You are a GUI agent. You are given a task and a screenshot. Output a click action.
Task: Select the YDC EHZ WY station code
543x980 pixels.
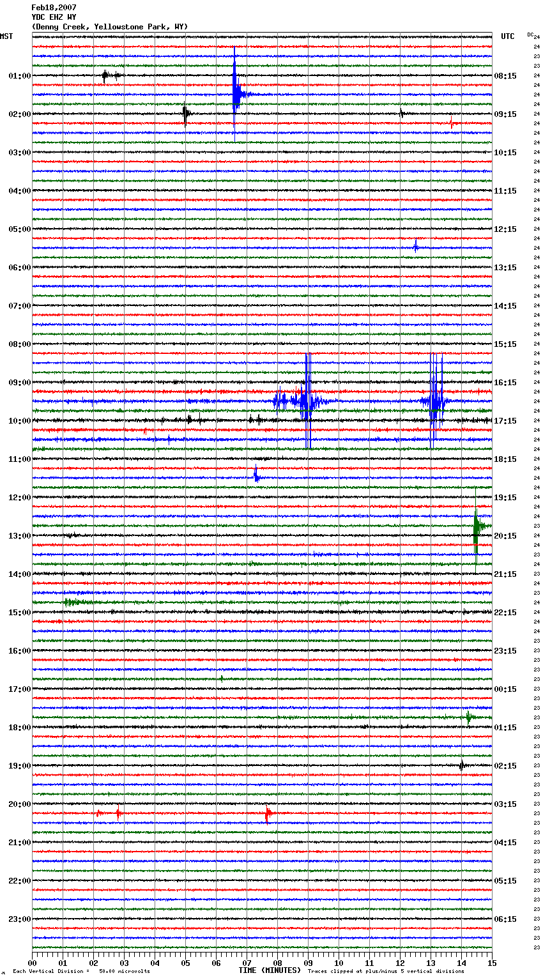point(54,17)
